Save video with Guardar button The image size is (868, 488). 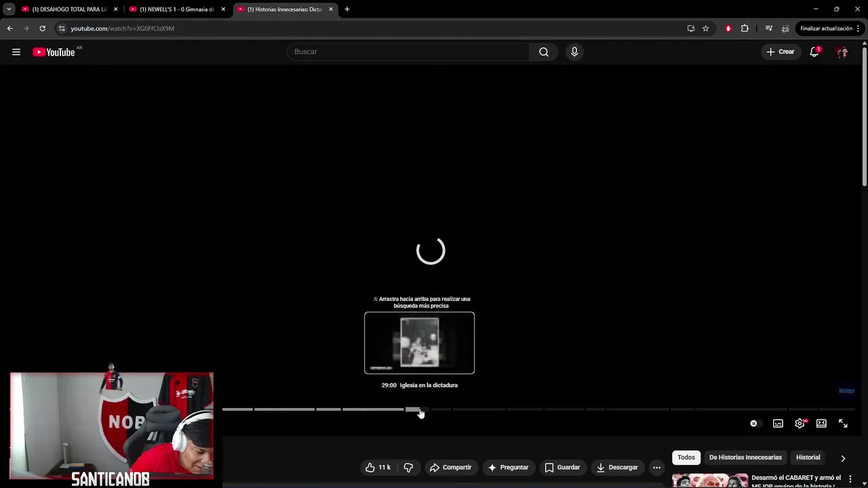562,468
